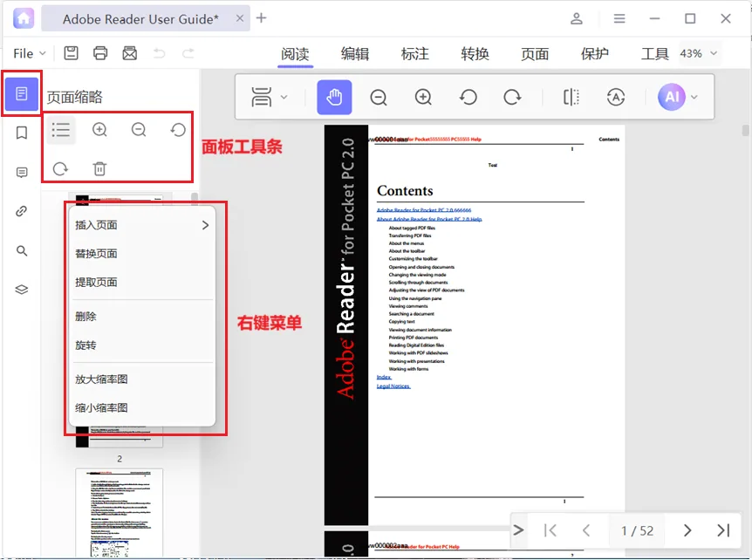The height and width of the screenshot is (560, 752).
Task: Click the thumbnail panel zoom-out icon
Action: click(139, 130)
